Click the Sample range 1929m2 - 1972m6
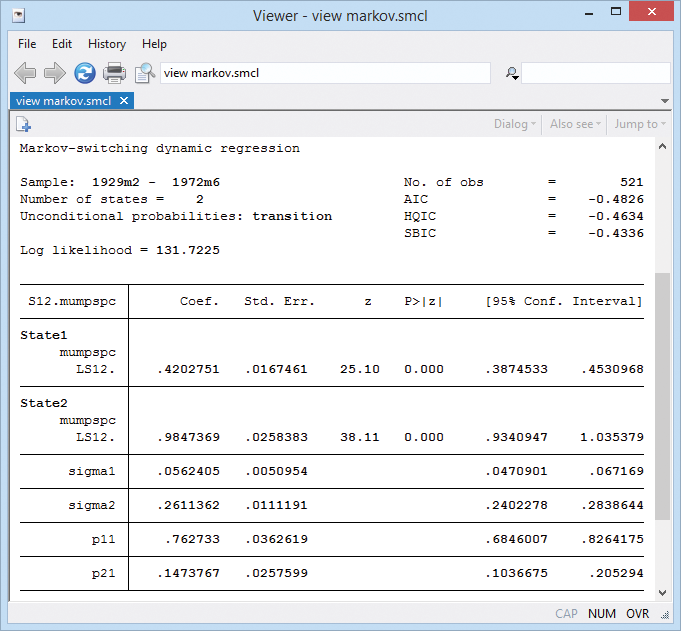This screenshot has height=631, width=681. pos(156,182)
